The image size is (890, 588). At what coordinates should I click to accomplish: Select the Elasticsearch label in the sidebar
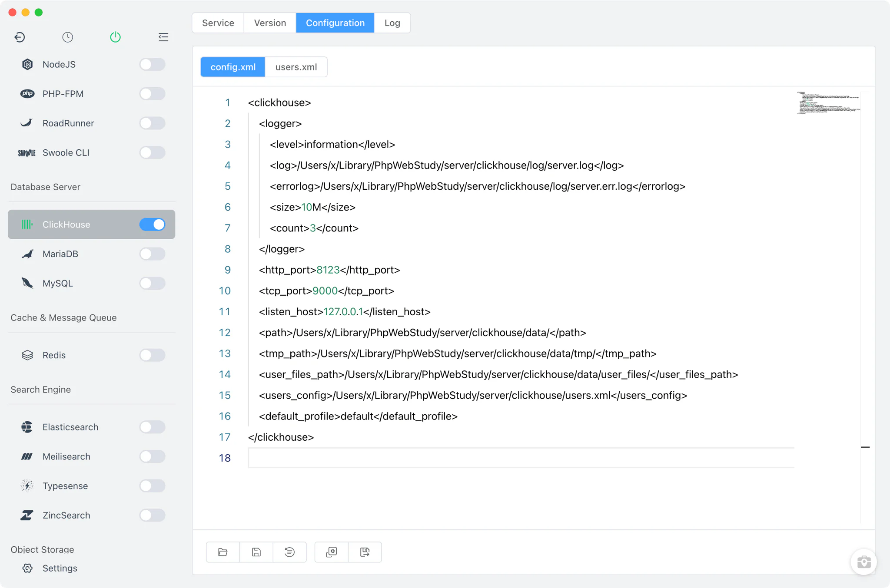point(70,427)
